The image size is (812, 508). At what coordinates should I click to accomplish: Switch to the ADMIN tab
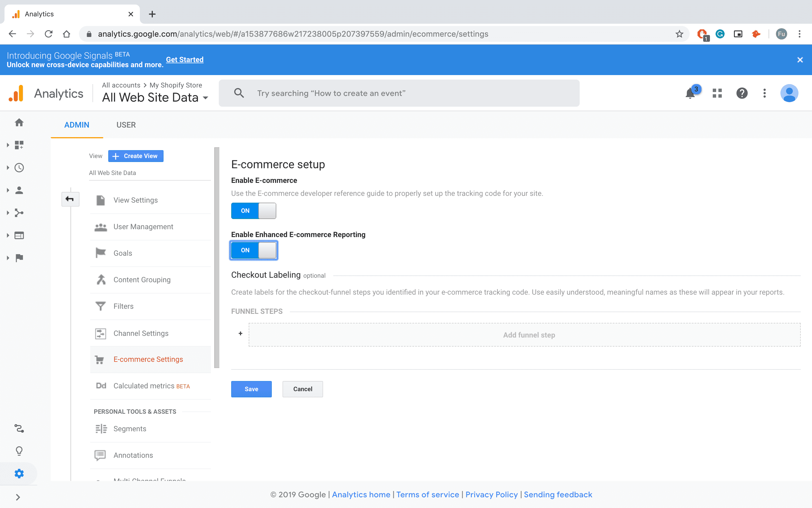[x=77, y=125]
